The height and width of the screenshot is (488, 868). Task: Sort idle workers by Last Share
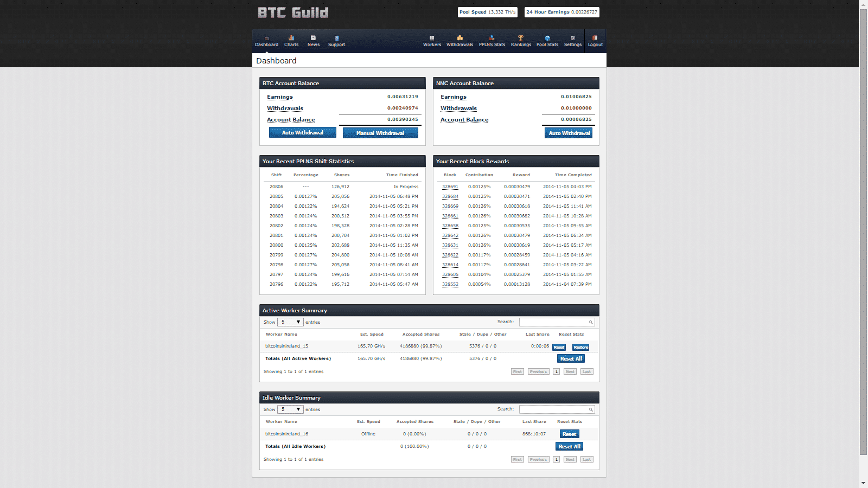pos(534,422)
